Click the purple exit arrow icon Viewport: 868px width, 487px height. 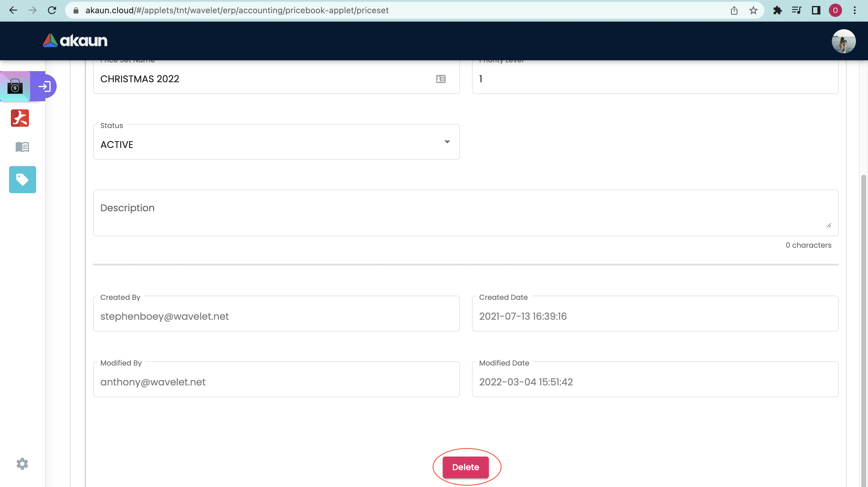click(45, 86)
